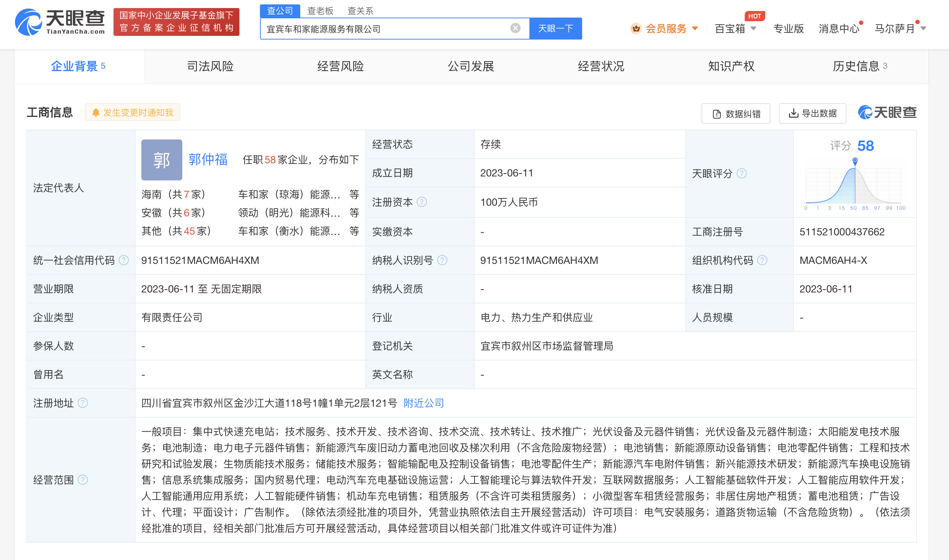Click the 100万人民币 registered capital value
This screenshot has width=949, height=560.
(509, 202)
